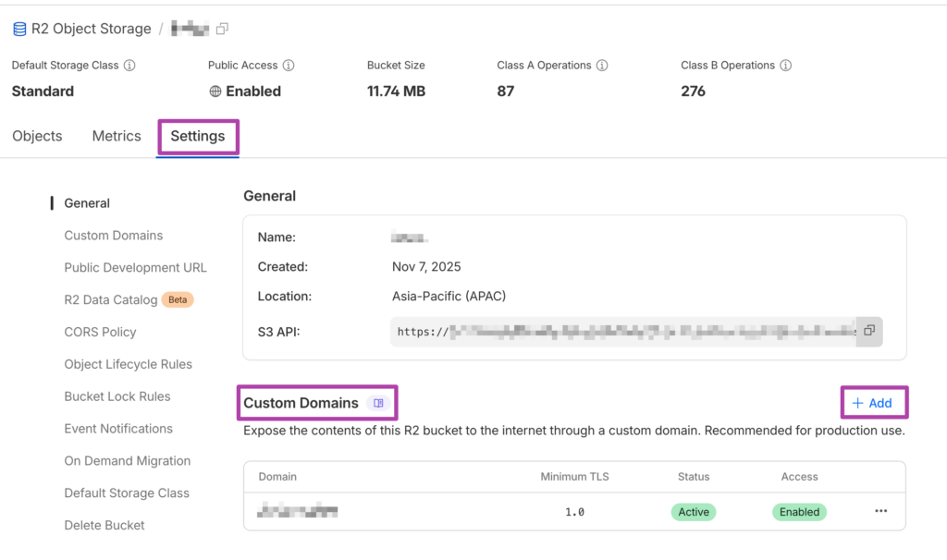Open Public Access info tooltip
Screen dimensions: 947x560
(289, 66)
